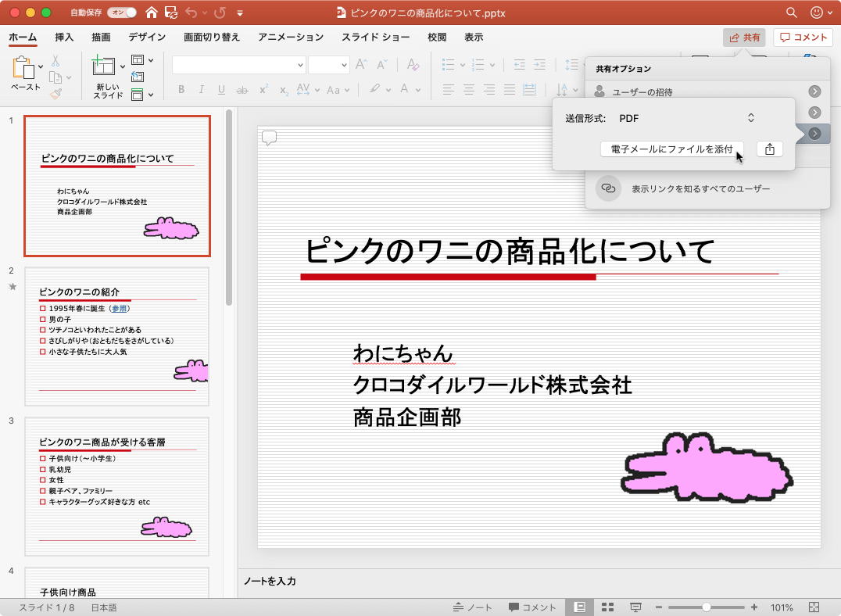Image resolution: width=841 pixels, height=616 pixels.
Task: Open the search magnifier in title bar
Action: coord(792,13)
